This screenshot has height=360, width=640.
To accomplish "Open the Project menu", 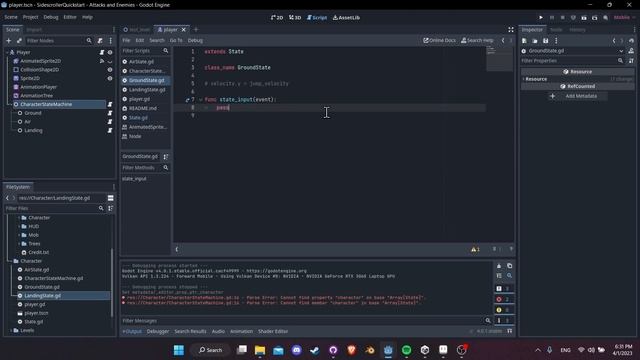I will point(30,17).
